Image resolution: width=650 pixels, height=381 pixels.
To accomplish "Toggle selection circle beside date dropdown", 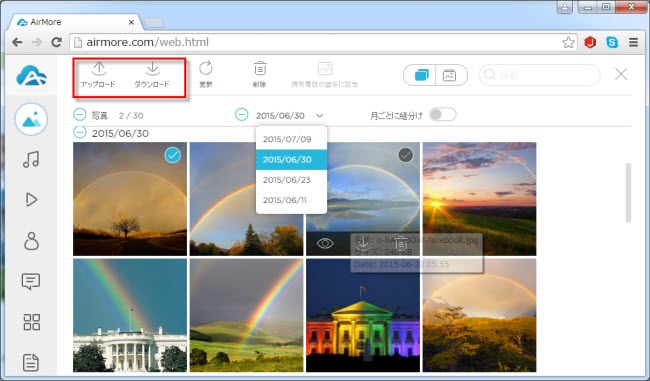I will (x=242, y=114).
